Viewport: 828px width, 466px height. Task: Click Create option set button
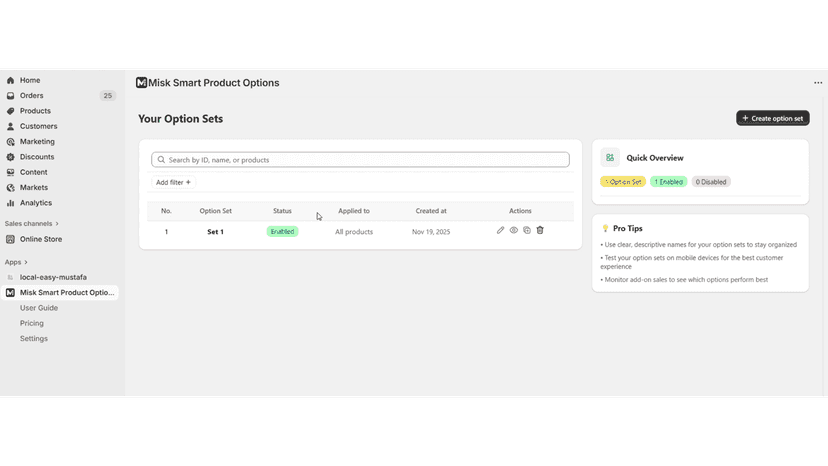[x=773, y=118]
